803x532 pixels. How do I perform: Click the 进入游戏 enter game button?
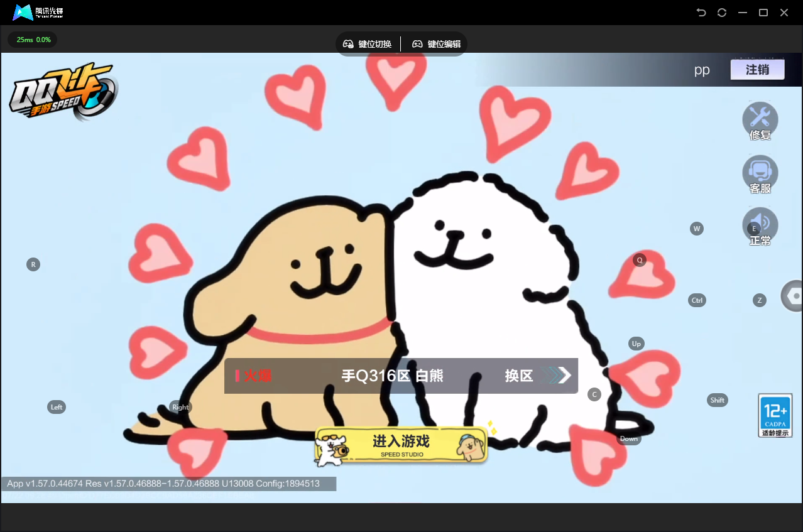[401, 445]
